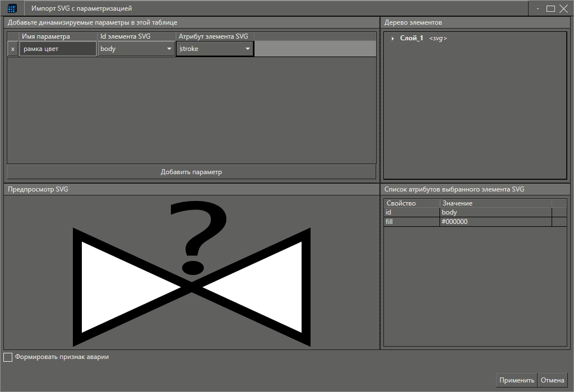Screen dimensions: 574x392
Task: Select the 'рамка цвет' parameter name field
Action: click(58, 48)
